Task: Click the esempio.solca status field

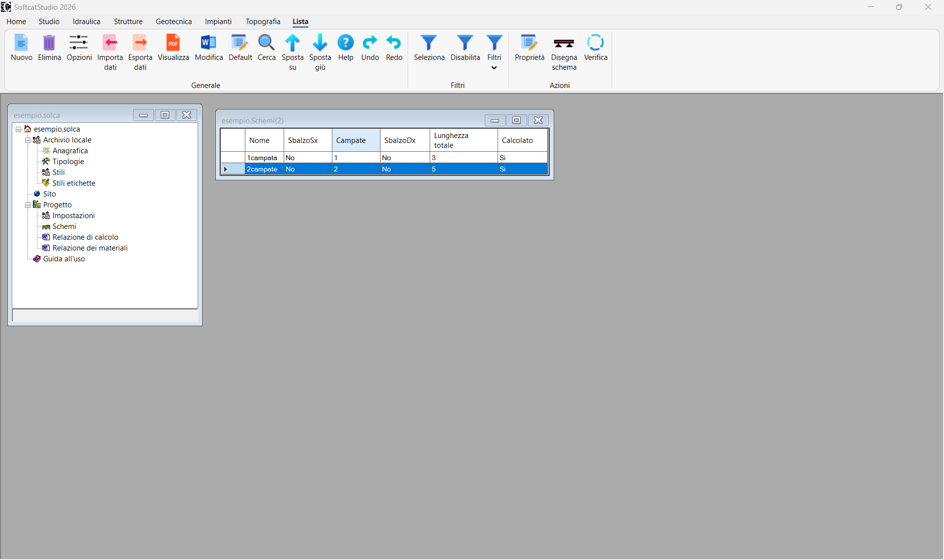Action: 105,315
